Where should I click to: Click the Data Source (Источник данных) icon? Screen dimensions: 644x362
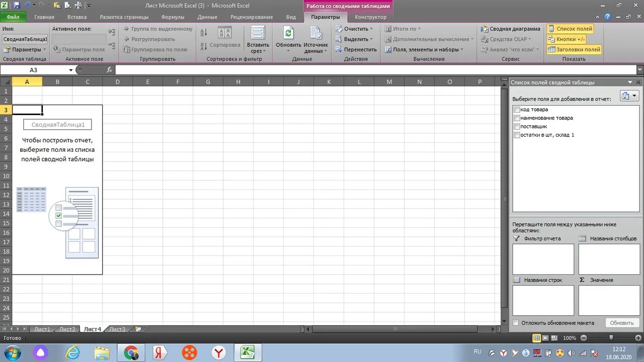[316, 39]
